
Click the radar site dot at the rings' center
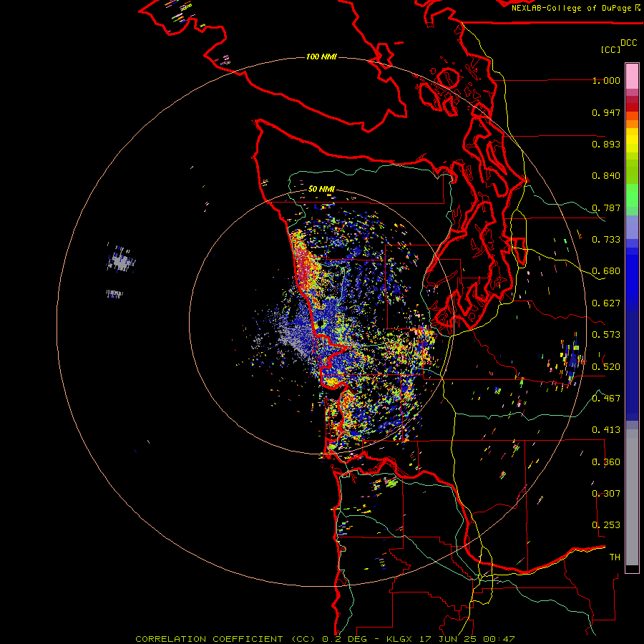[320, 324]
